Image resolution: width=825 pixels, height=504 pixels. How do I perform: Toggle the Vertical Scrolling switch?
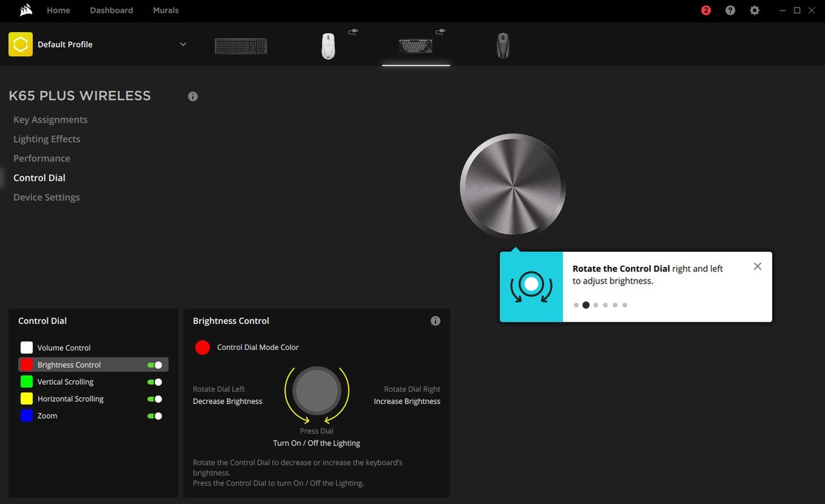155,382
